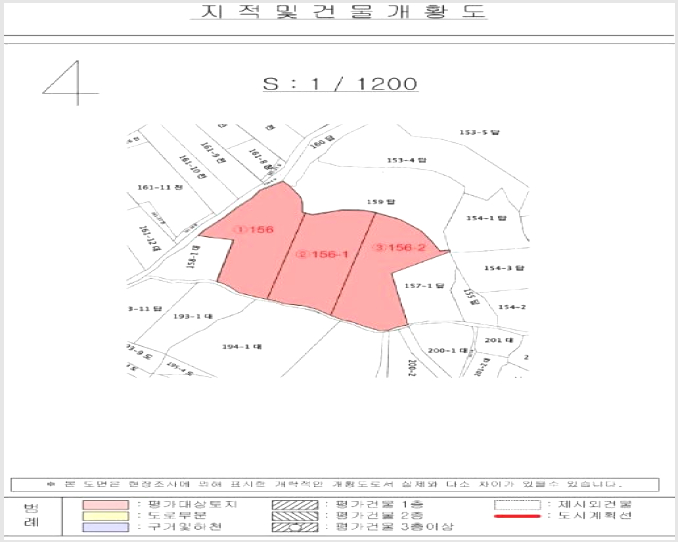Image resolution: width=678 pixels, height=542 pixels.
Task: Click the 평가건물 3층이상 legend label
Action: [x=395, y=527]
